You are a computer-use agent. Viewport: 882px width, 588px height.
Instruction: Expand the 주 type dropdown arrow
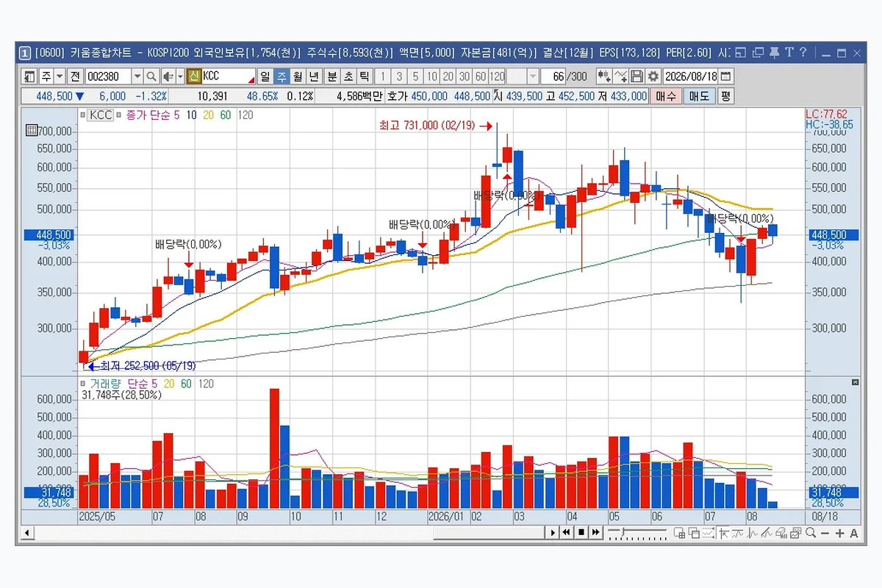click(60, 76)
